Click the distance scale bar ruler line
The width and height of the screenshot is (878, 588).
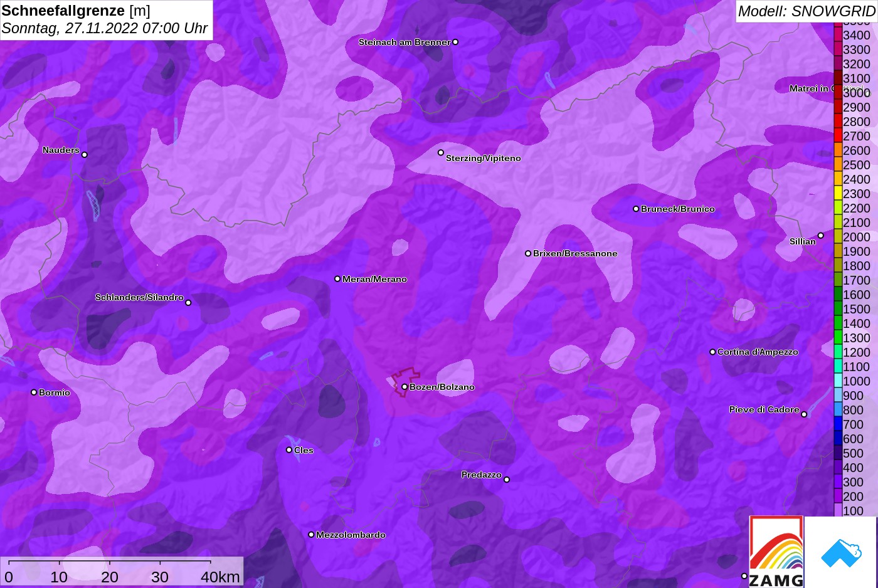coord(110,561)
